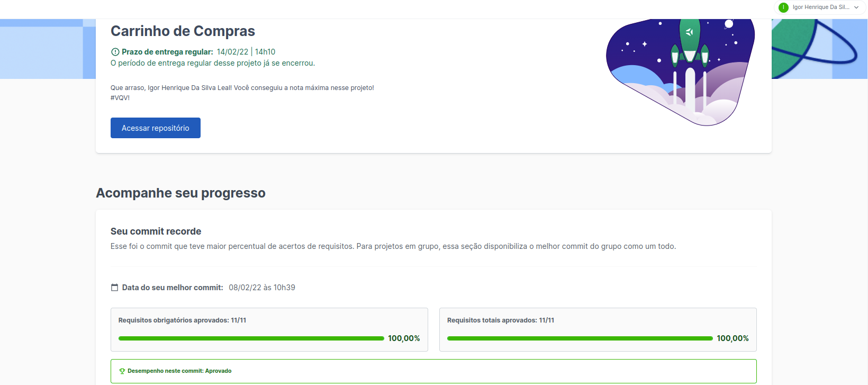
Task: Click the Requisitos obrigatórios aprovados progress bar
Action: [251, 338]
